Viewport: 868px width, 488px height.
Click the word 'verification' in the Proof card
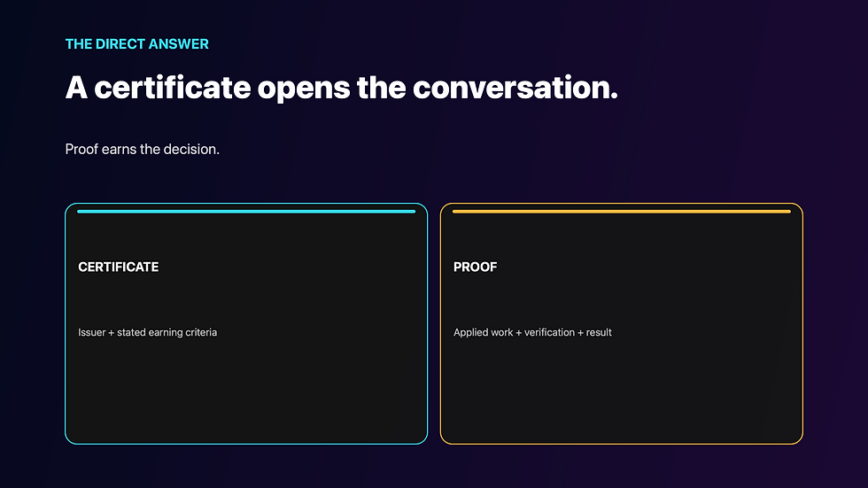click(549, 332)
